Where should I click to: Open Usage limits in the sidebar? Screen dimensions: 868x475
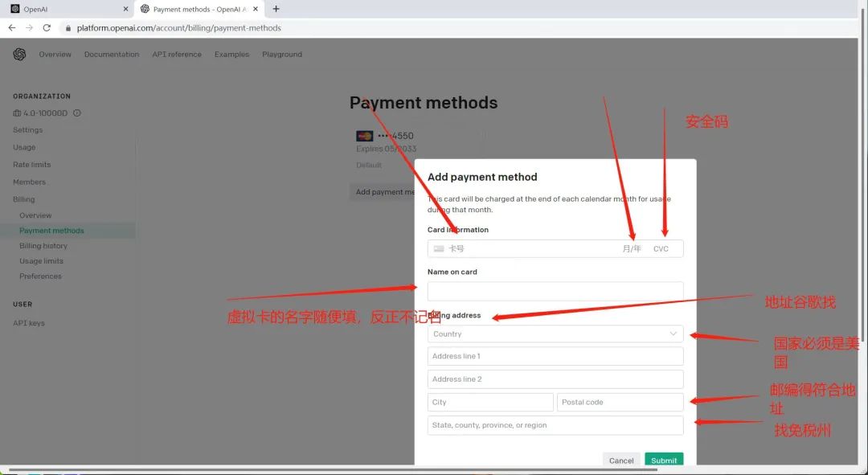tap(42, 260)
